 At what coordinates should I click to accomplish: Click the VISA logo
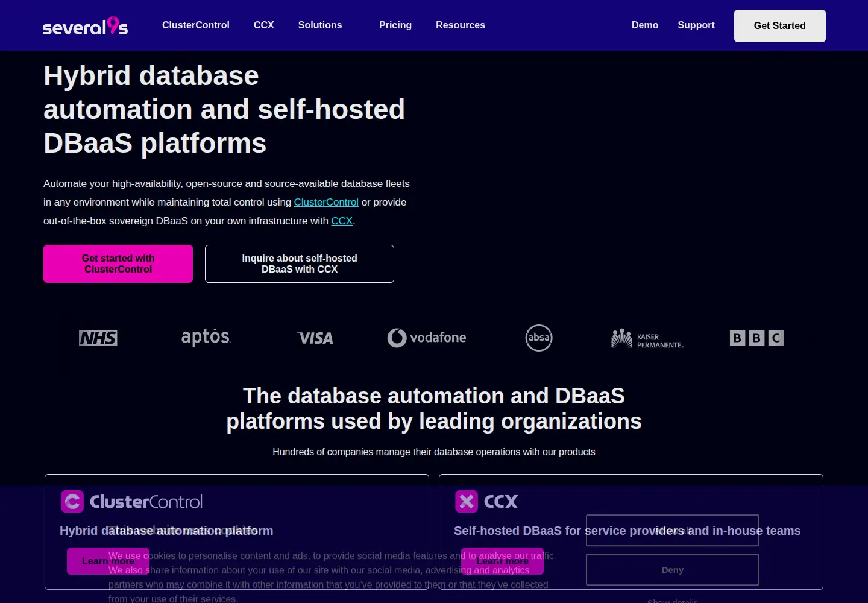click(x=315, y=338)
